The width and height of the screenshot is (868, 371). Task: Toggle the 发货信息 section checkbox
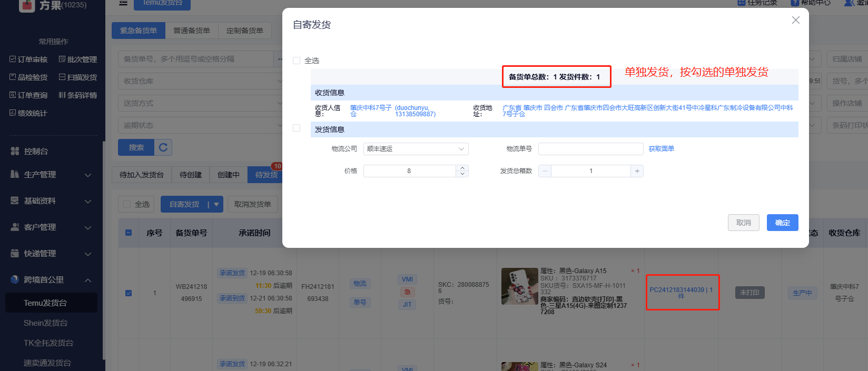(297, 128)
